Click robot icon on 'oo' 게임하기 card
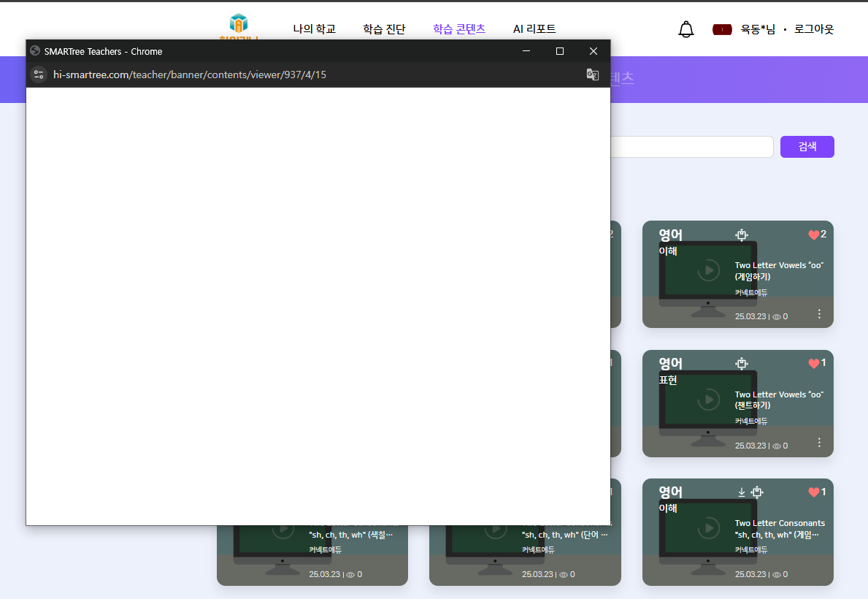 click(742, 234)
